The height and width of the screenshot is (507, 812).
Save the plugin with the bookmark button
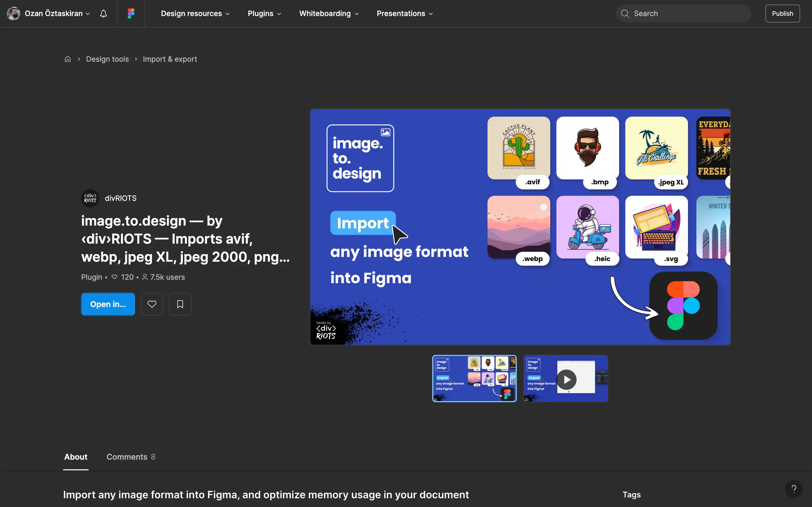(180, 304)
